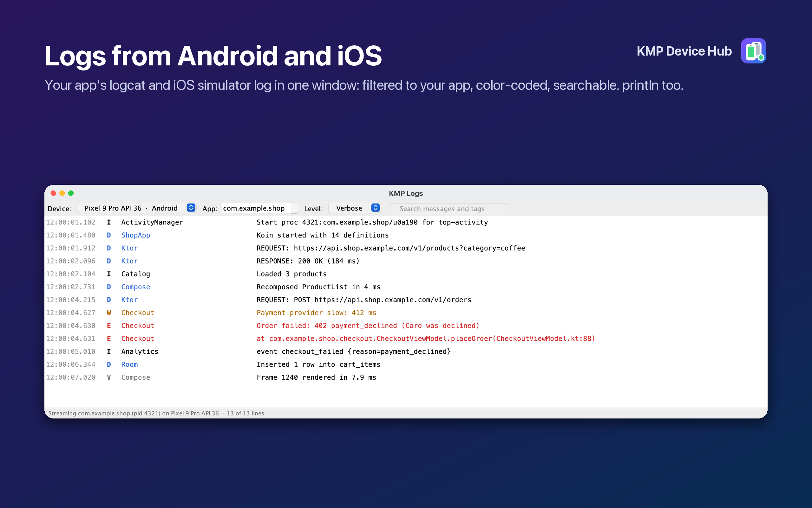Screen dimensions: 812x508
Task: Click the CheckoutViewModel.kt:88 stack trace line
Action: [426, 339]
